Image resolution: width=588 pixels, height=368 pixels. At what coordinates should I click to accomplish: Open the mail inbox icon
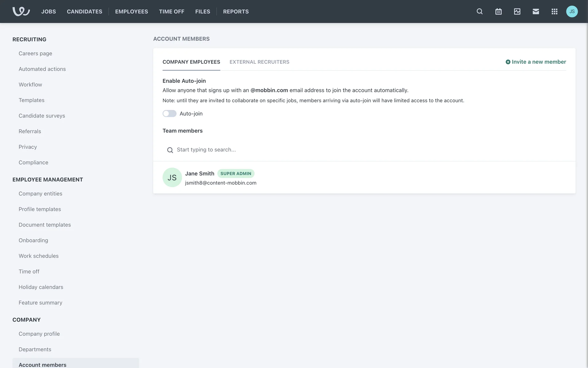click(536, 11)
